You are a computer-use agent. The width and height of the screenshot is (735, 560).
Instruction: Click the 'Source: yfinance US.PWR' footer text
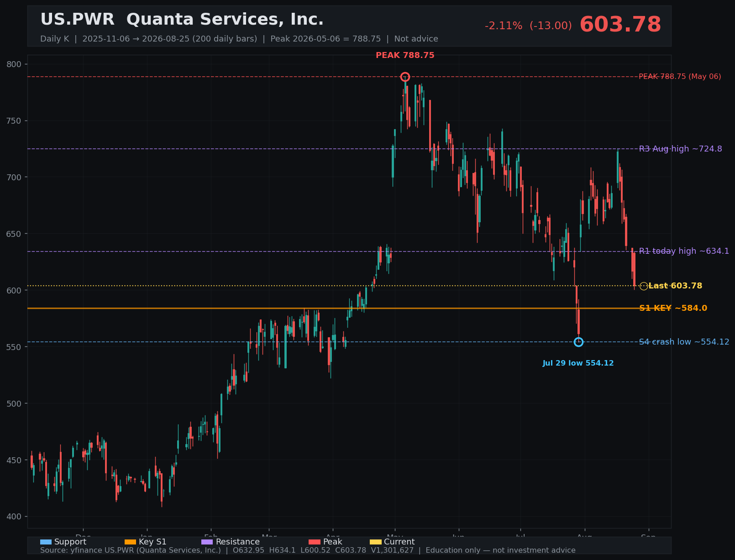point(308,550)
